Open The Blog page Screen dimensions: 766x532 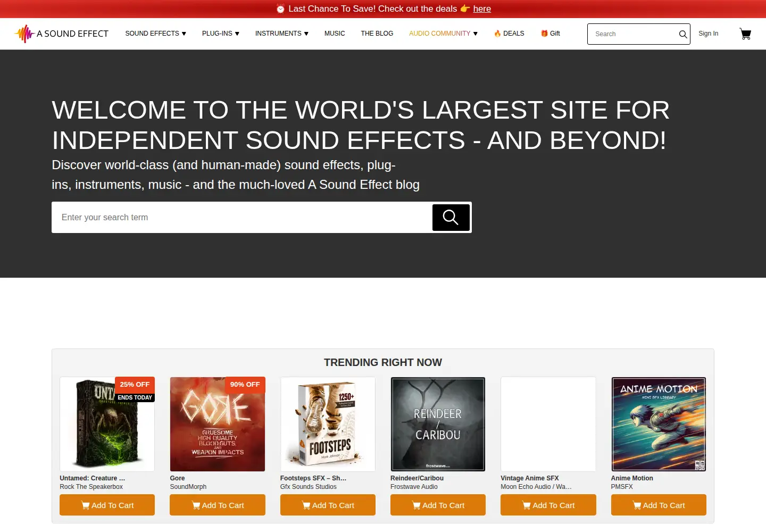[x=377, y=34]
